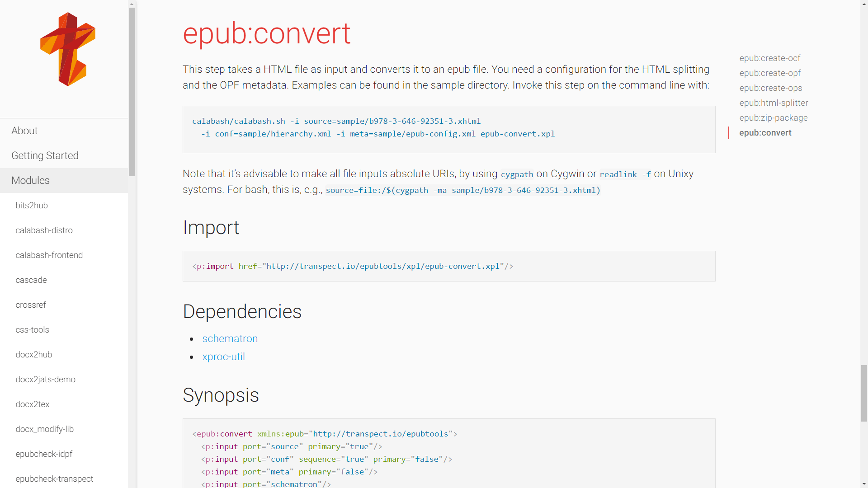Open the Getting Started section
This screenshot has width=868, height=488.
pyautogui.click(x=45, y=156)
